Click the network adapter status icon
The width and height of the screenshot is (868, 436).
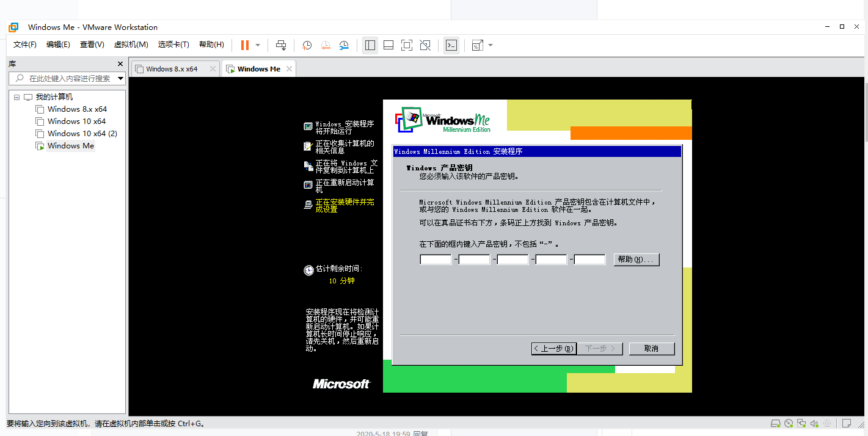(802, 423)
